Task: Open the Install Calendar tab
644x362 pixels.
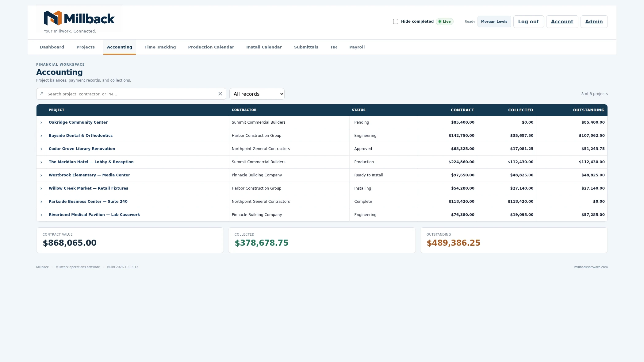Action: tap(264, 47)
